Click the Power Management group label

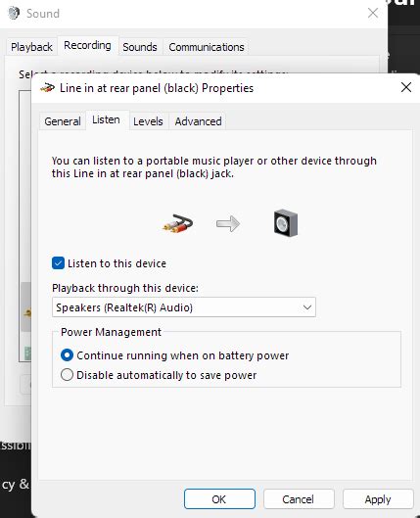[112, 332]
